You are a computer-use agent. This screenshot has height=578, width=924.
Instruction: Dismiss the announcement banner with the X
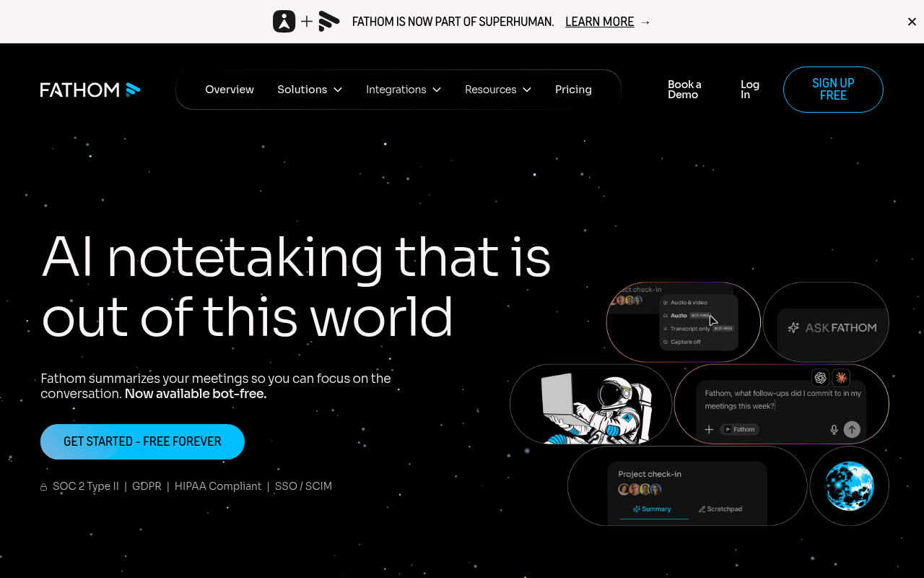tap(912, 22)
